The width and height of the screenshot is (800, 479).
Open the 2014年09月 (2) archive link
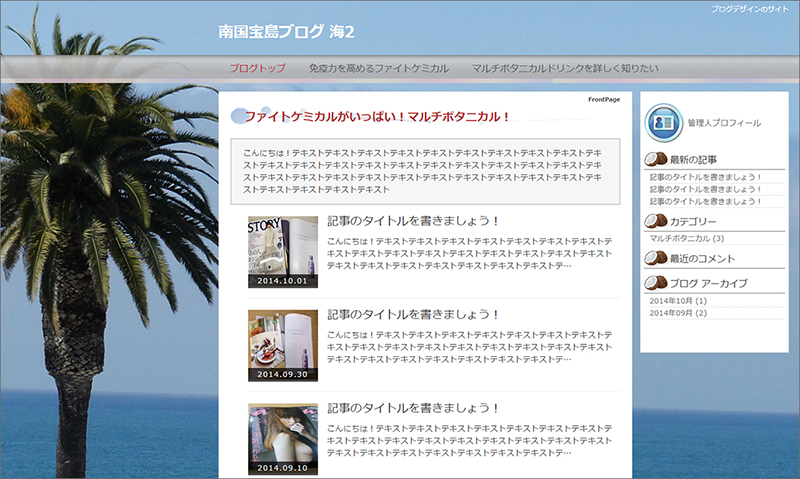pyautogui.click(x=678, y=313)
